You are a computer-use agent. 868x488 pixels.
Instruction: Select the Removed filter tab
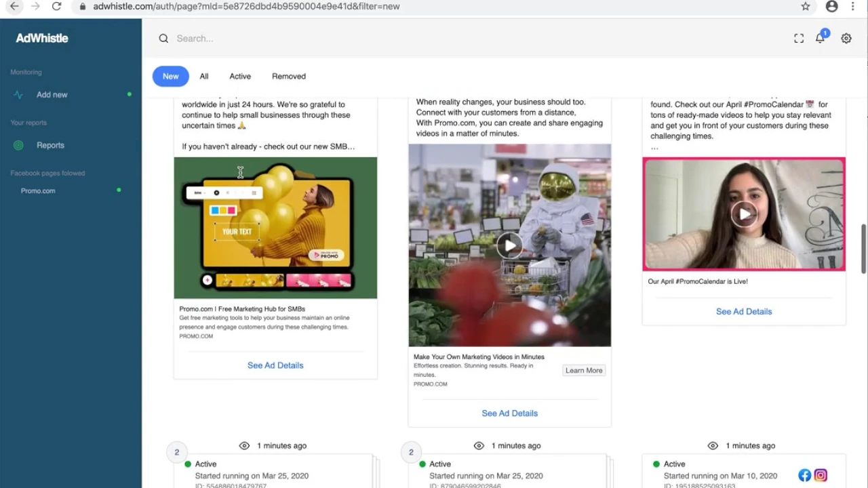coord(289,76)
